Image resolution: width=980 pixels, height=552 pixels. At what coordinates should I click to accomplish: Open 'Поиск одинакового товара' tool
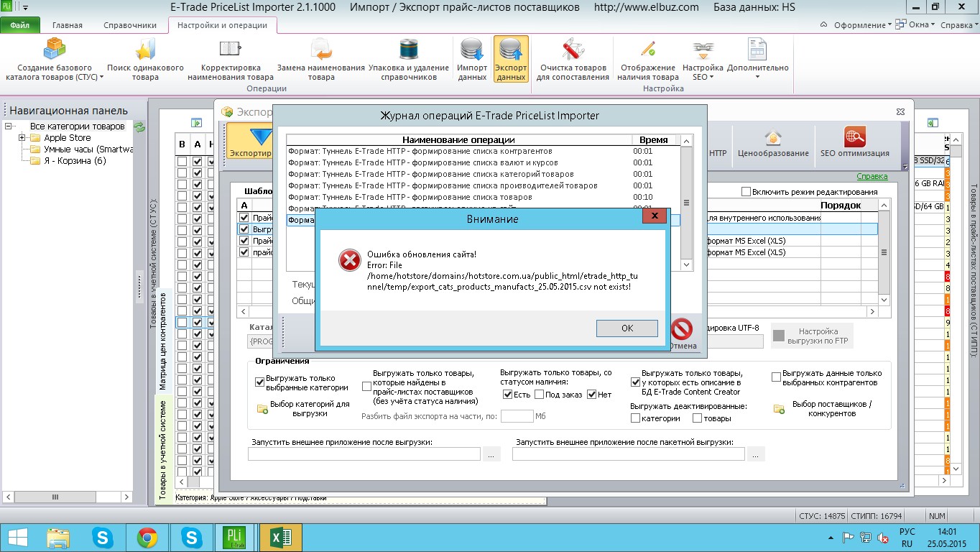tap(145, 49)
